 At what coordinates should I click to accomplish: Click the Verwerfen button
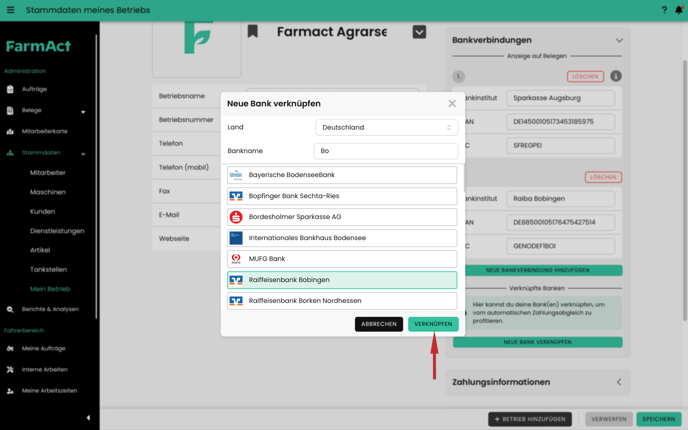pos(609,419)
